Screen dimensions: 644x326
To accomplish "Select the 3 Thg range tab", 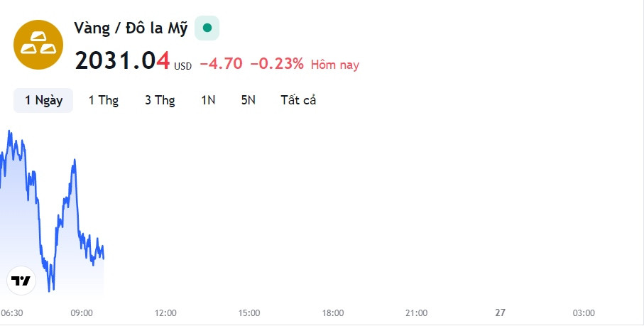I will tap(160, 100).
